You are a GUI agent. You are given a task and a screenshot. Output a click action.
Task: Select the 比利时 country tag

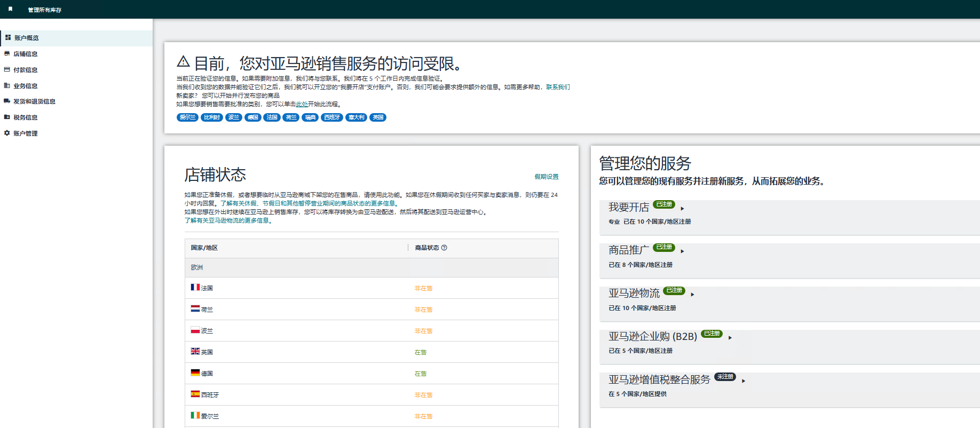coord(212,117)
